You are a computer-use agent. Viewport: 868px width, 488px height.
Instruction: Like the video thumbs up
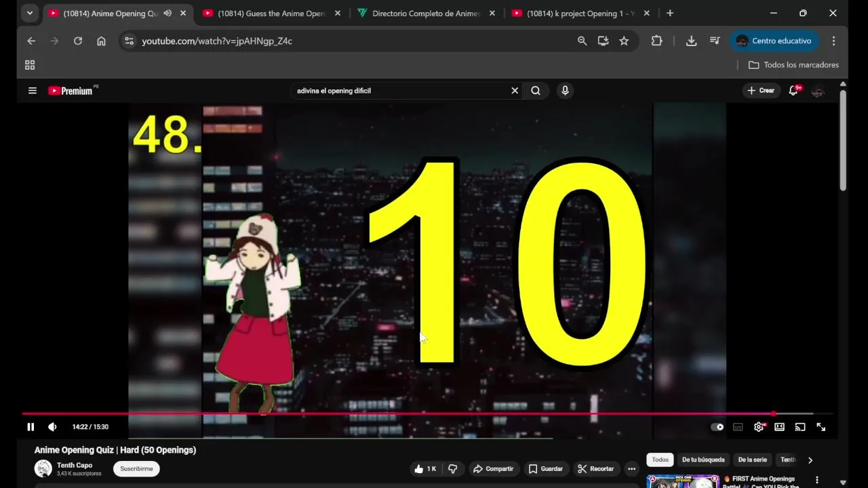(x=425, y=469)
